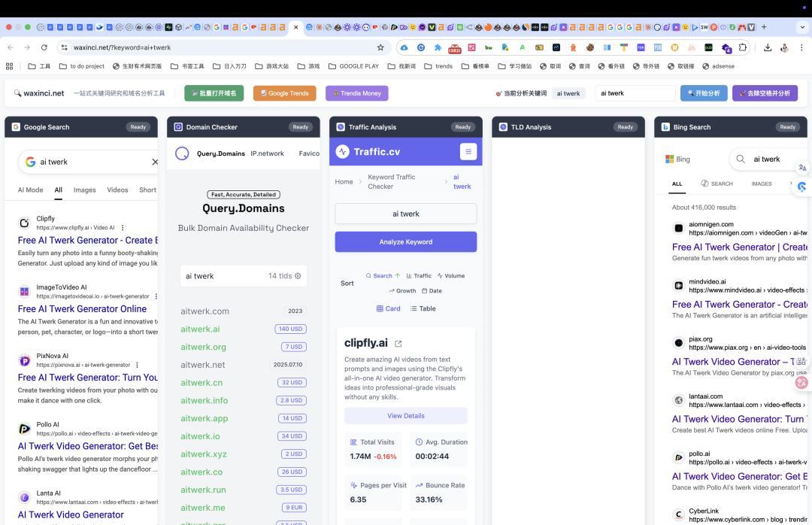The image size is (812, 525).
Task: Open the GOOGLE PLAY bookmark folder
Action: 353,66
